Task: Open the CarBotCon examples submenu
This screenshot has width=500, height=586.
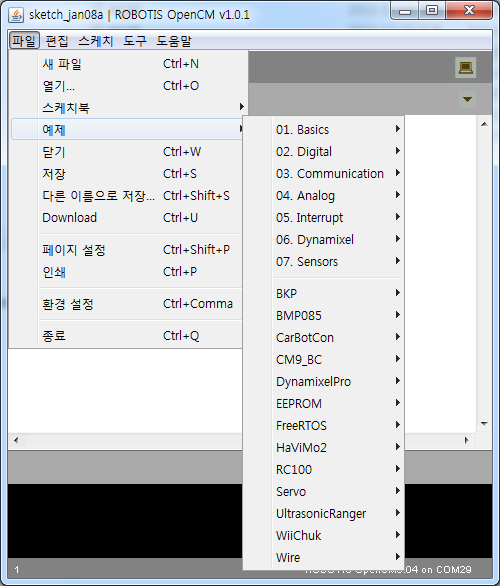Action: click(324, 338)
